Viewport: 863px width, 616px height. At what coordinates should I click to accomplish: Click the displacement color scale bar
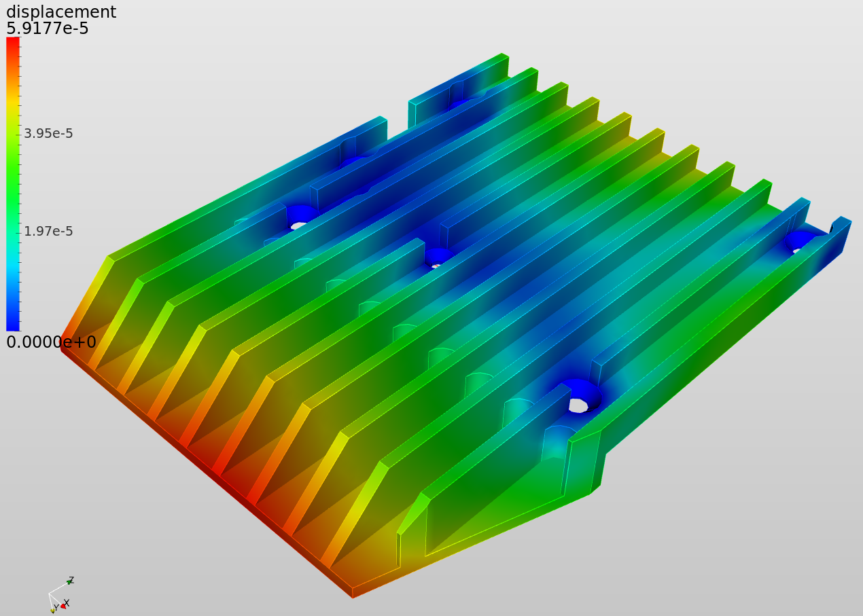click(x=13, y=183)
